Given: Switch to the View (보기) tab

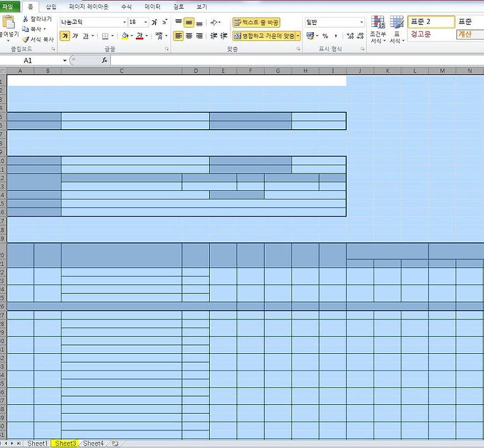Looking at the screenshot, I should [x=202, y=7].
